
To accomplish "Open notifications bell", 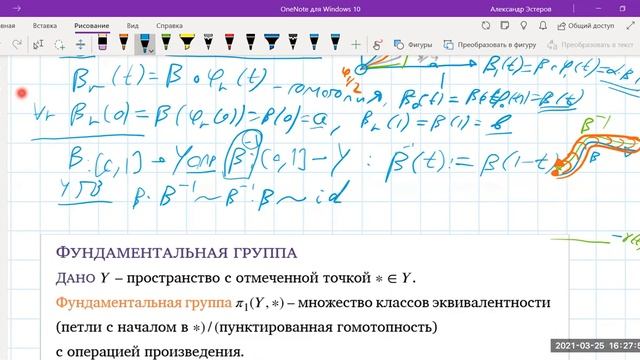I will [x=543, y=25].
